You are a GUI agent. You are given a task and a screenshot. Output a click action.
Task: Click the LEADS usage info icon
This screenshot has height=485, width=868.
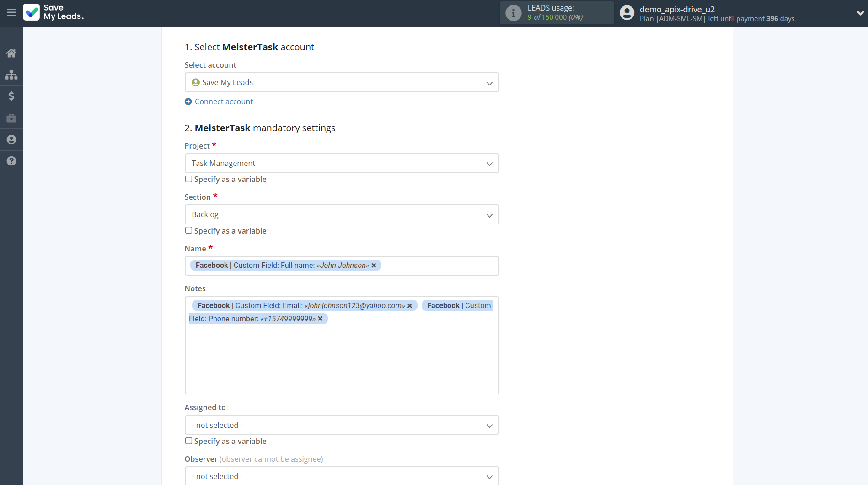(x=512, y=12)
